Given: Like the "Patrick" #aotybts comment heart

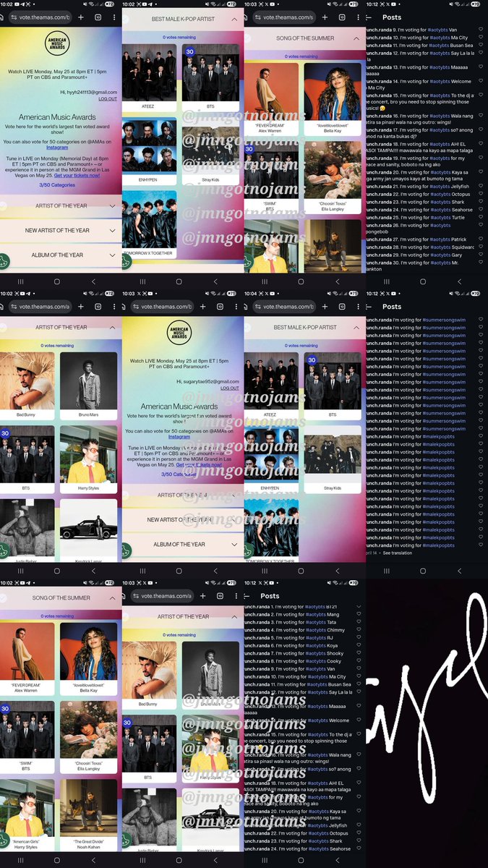Looking at the screenshot, I should [x=481, y=239].
